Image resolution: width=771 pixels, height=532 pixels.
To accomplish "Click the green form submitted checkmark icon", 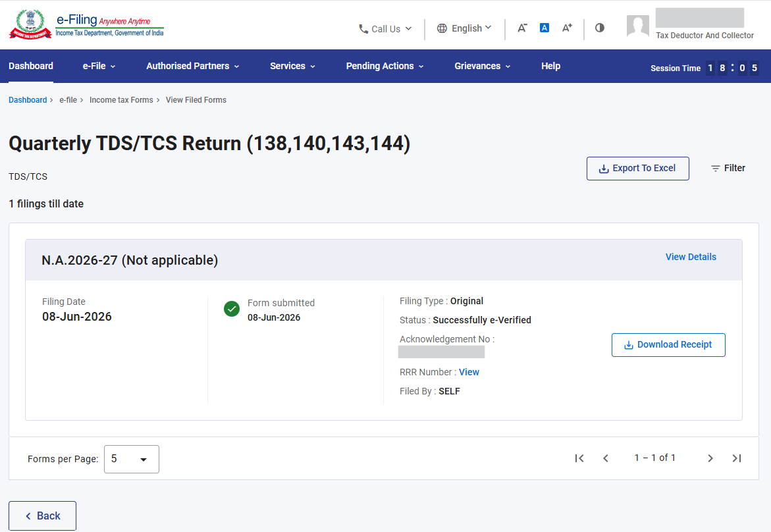I will pyautogui.click(x=232, y=309).
